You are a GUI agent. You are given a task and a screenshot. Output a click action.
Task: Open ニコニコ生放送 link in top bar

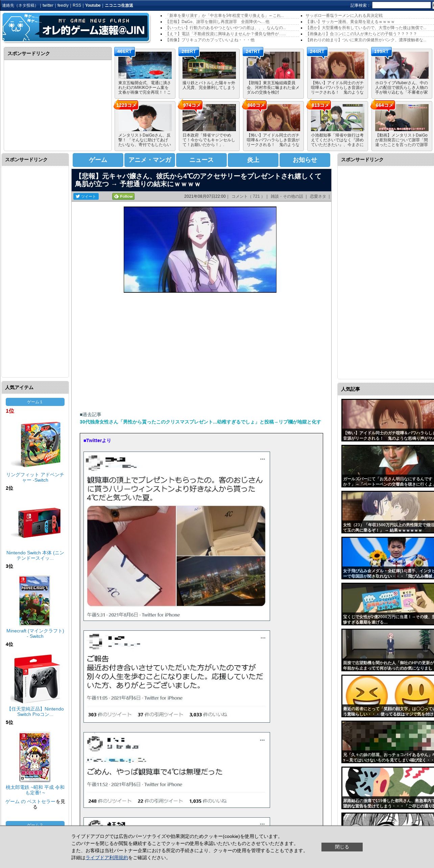pos(119,5)
